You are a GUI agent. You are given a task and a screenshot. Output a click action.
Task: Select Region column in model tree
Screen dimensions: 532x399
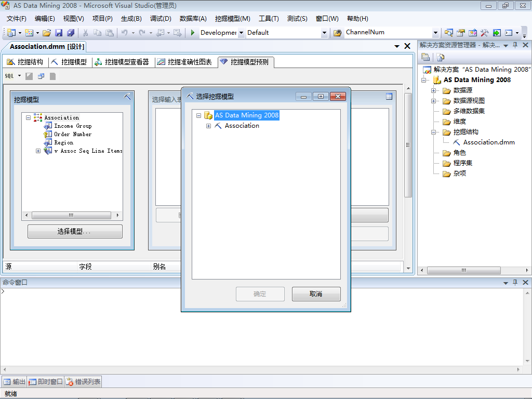click(63, 143)
